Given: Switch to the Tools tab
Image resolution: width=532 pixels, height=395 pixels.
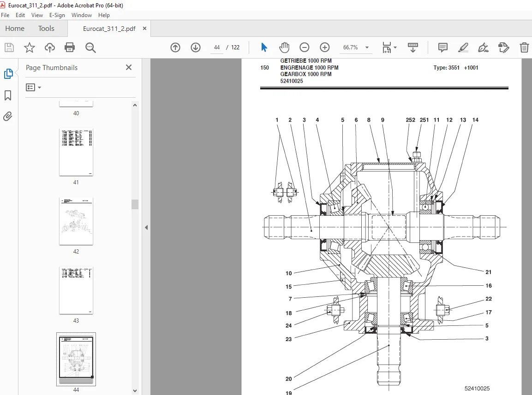Looking at the screenshot, I should (x=46, y=29).
